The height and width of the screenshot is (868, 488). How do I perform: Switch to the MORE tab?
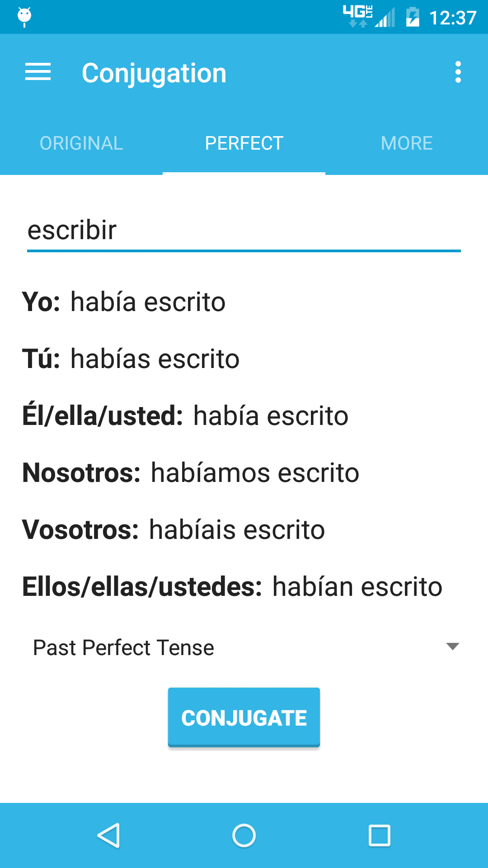pyautogui.click(x=407, y=143)
